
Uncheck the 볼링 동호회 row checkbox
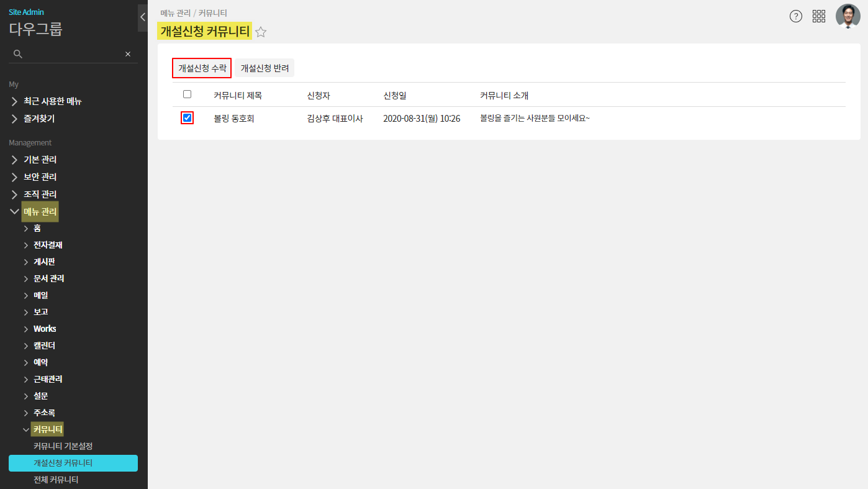click(187, 118)
